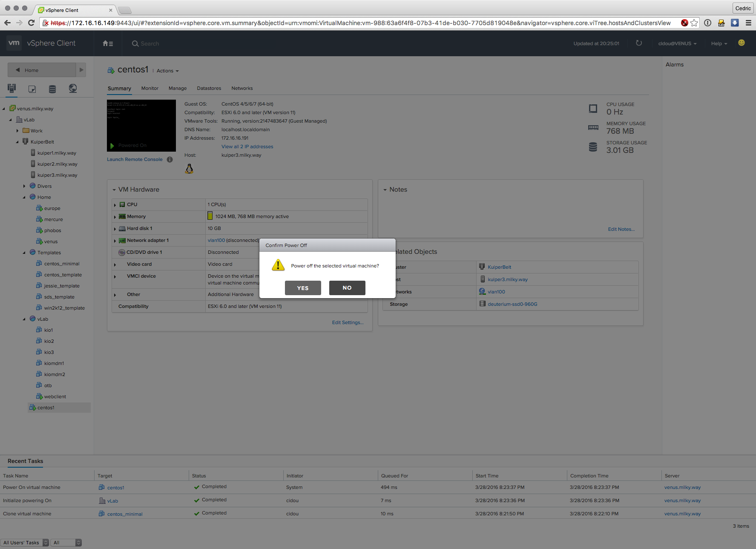
Task: Expand the Work folder in tree
Action: pyautogui.click(x=17, y=131)
